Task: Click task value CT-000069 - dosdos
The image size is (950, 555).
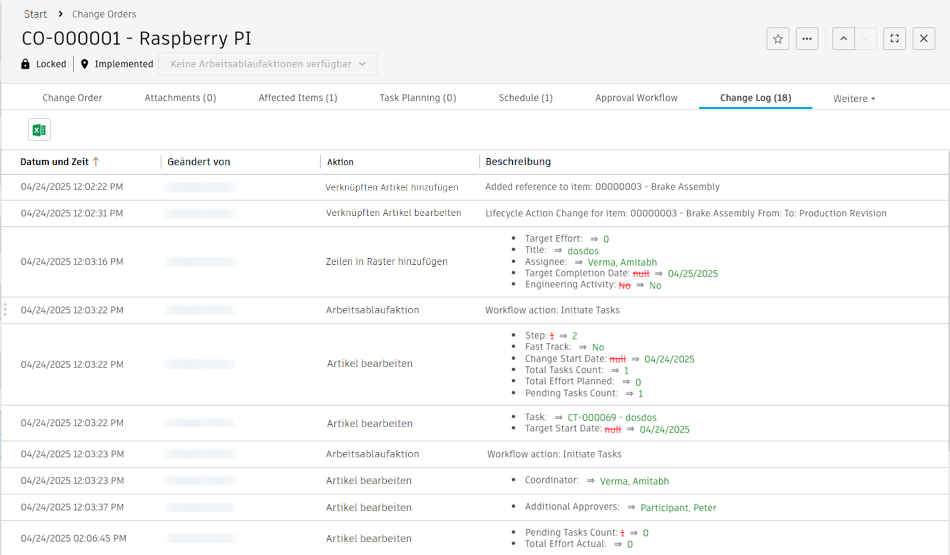Action: pos(612,417)
